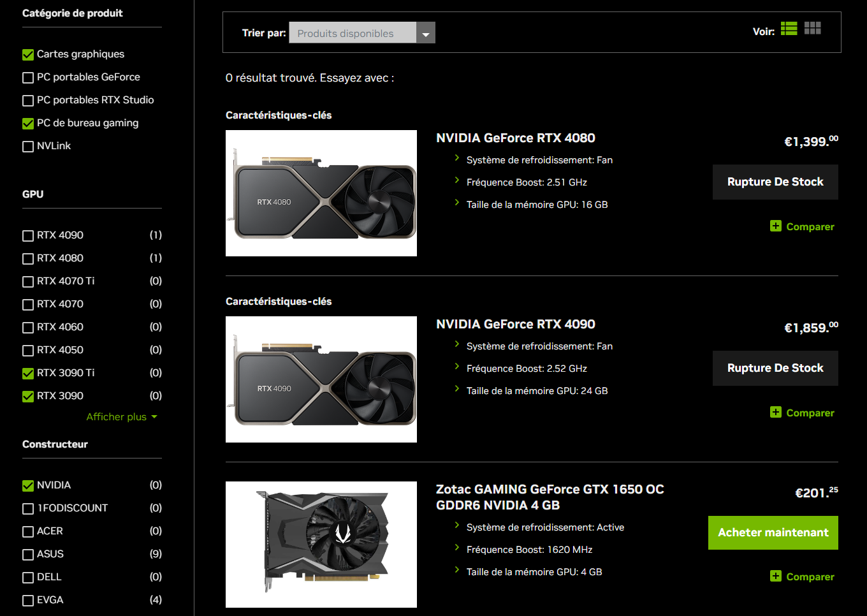Click the €1,399.00 price
The width and height of the screenshot is (867, 616).
(811, 142)
